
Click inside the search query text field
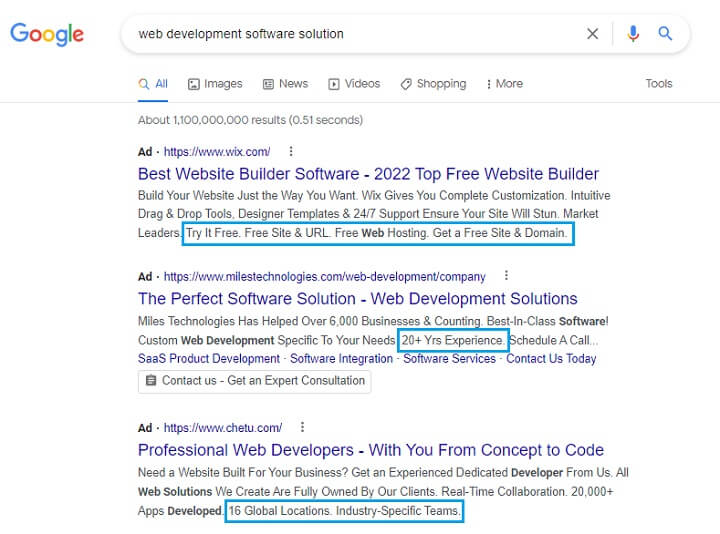[350, 34]
